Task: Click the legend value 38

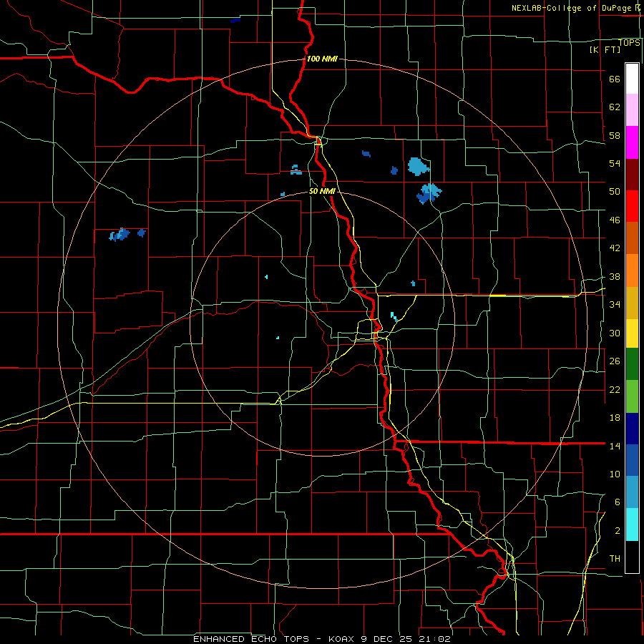Action: pyautogui.click(x=615, y=277)
